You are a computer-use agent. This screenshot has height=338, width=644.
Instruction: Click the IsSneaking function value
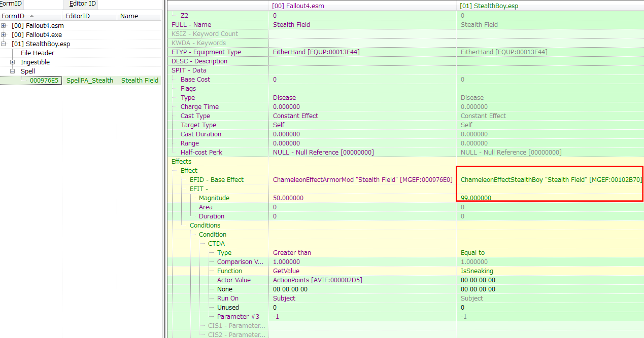coord(477,271)
